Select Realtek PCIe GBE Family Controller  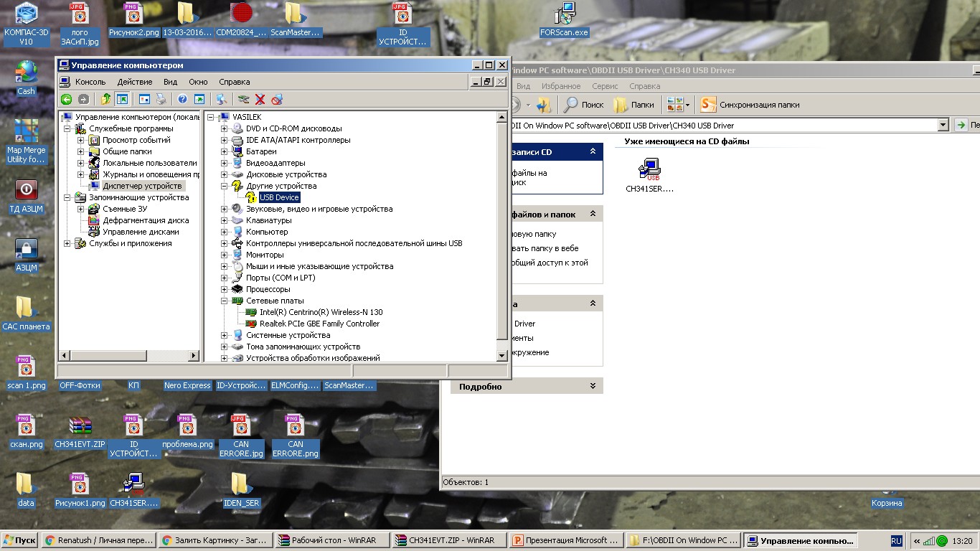[x=319, y=324]
